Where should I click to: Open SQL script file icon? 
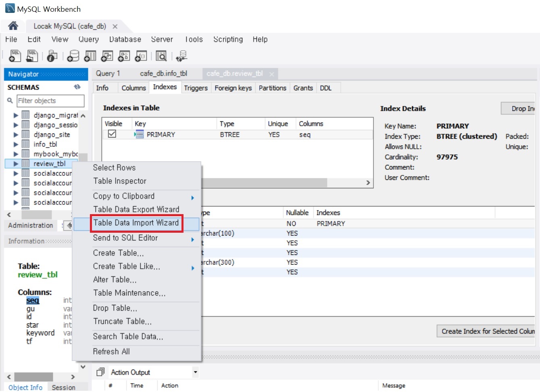point(32,56)
